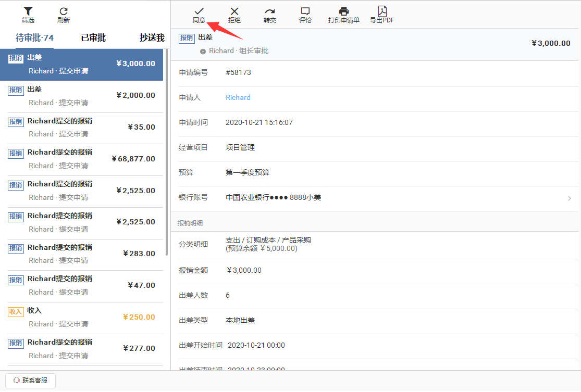Click the category 支出 / 订购成本 / 产品采购

pyautogui.click(x=268, y=240)
